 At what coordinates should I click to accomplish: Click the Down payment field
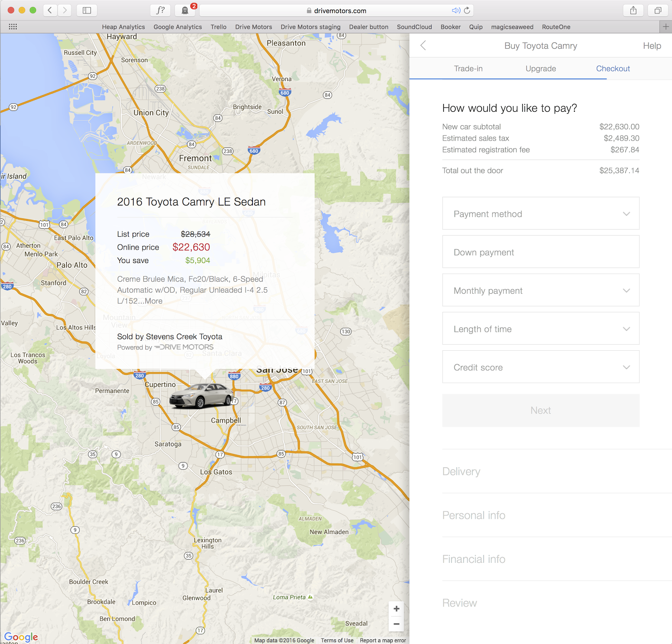click(541, 252)
